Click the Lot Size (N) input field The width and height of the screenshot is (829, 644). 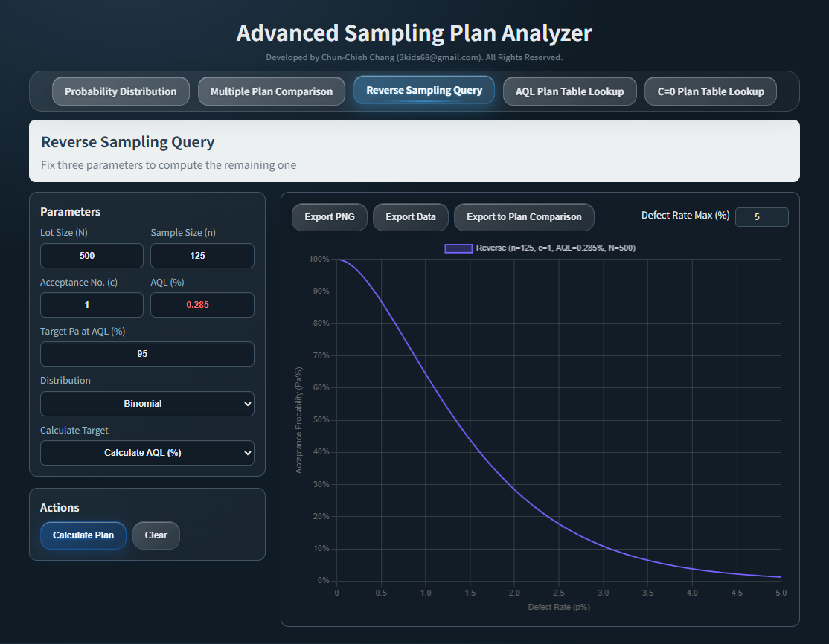click(92, 255)
